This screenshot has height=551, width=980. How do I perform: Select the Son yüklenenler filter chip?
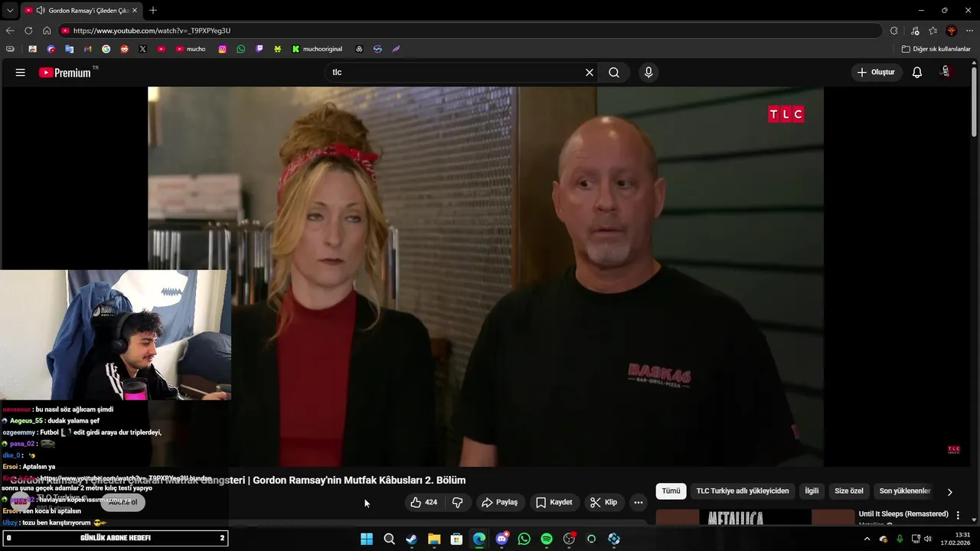[905, 491]
